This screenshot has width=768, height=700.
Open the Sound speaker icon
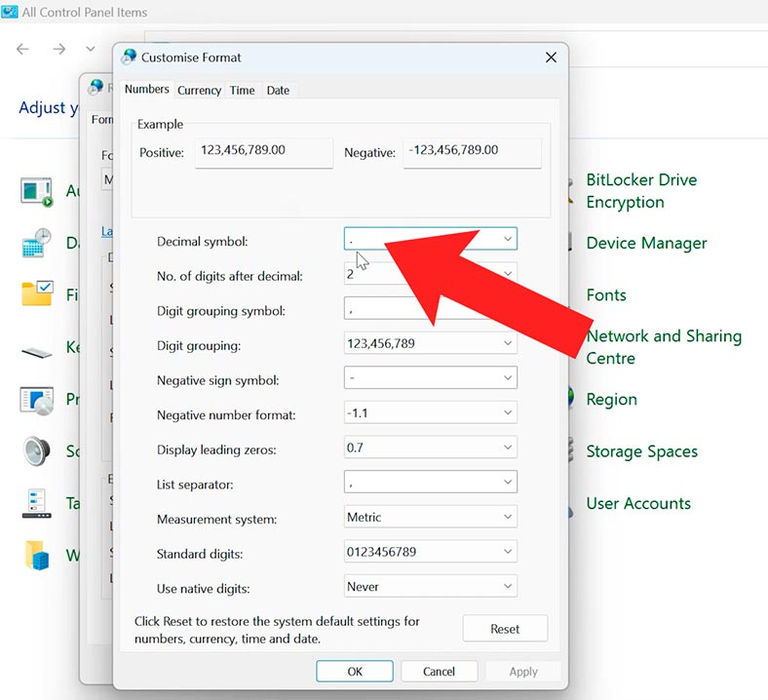coord(36,450)
